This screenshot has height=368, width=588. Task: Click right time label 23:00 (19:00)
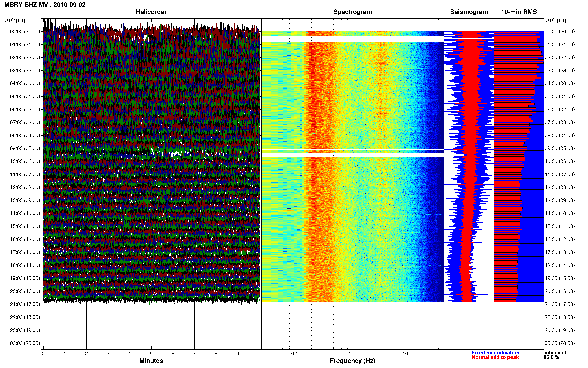(560, 330)
